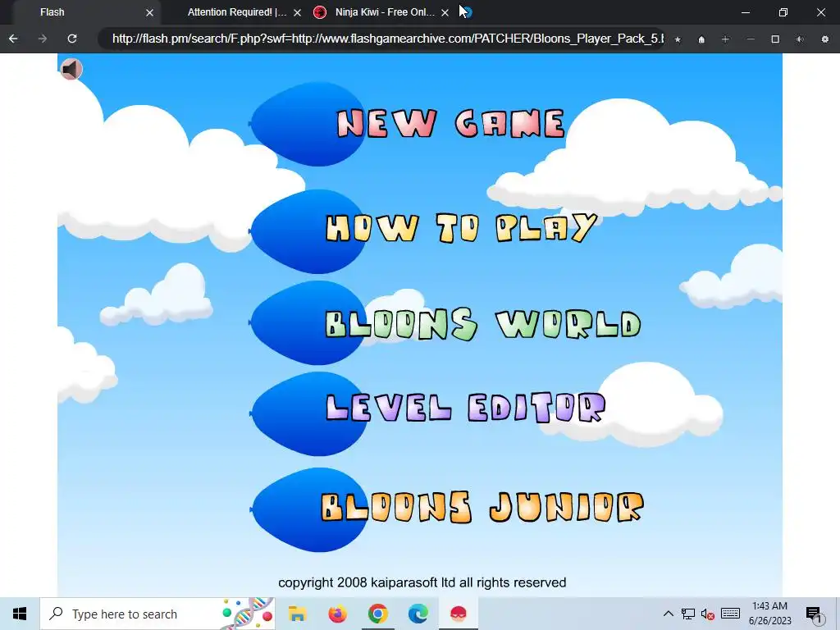Open network status tray icon

(688, 614)
